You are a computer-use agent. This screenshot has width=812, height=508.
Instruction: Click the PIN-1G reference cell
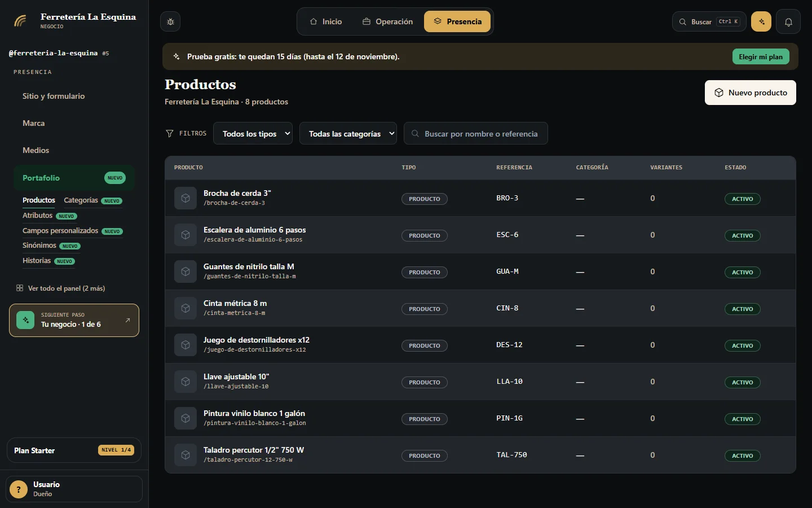tap(509, 418)
